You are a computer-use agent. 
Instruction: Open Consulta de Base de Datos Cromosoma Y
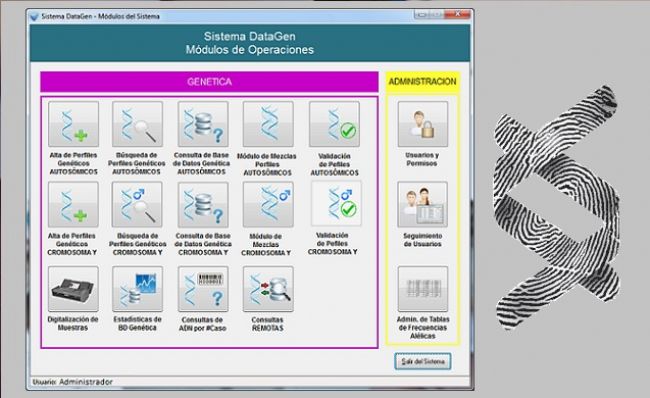(x=203, y=204)
